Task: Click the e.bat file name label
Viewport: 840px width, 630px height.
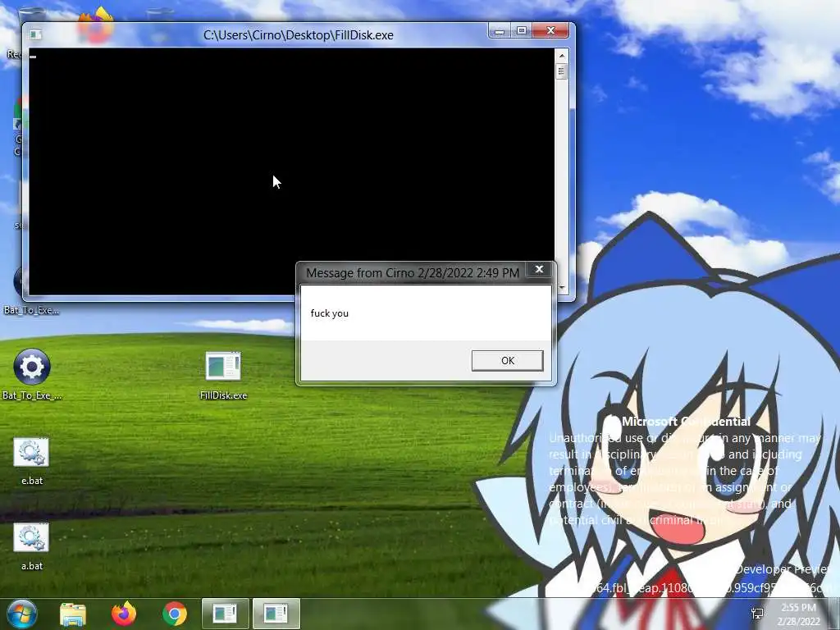Action: click(32, 481)
